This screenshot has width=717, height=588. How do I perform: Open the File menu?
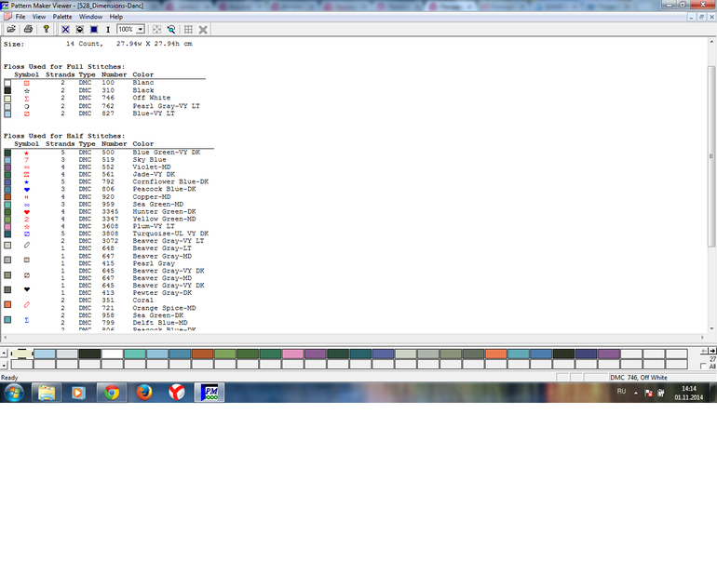coord(20,17)
